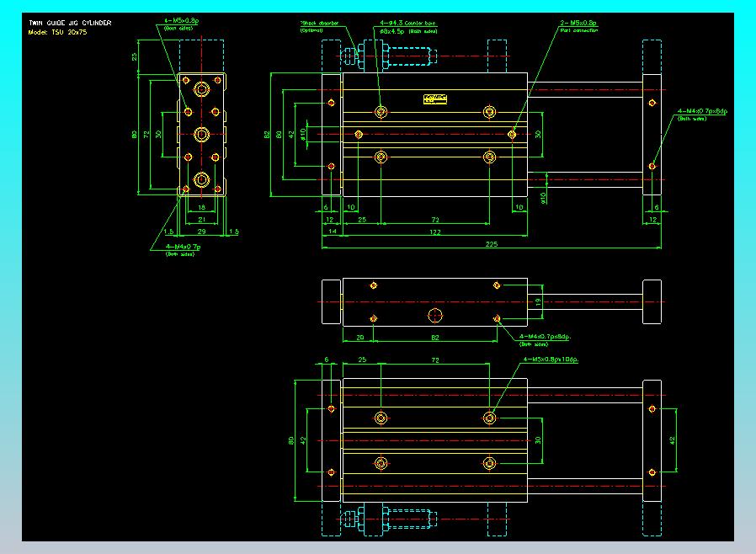This screenshot has height=554, width=756.
Task: Click the large center circle in side view
Action: point(435,316)
